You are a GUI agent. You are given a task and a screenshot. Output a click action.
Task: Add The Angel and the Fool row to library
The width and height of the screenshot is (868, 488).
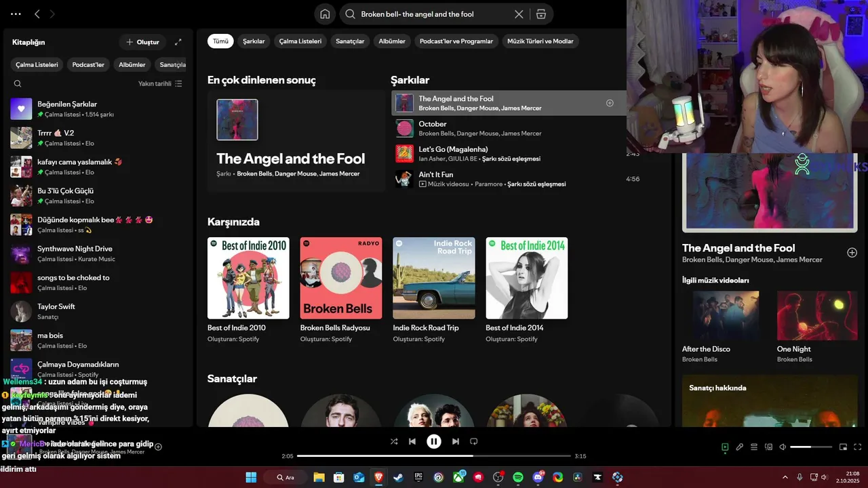click(x=610, y=103)
